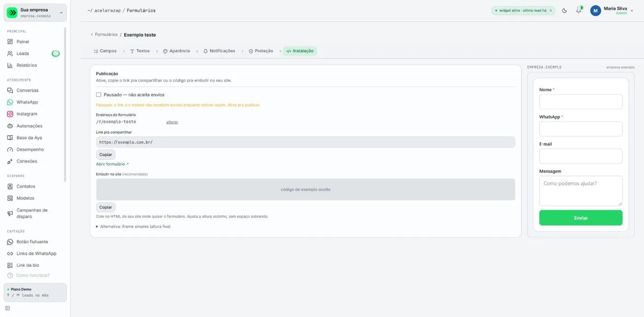Click the Como funciona help icon
The image size is (644, 317).
10,275
